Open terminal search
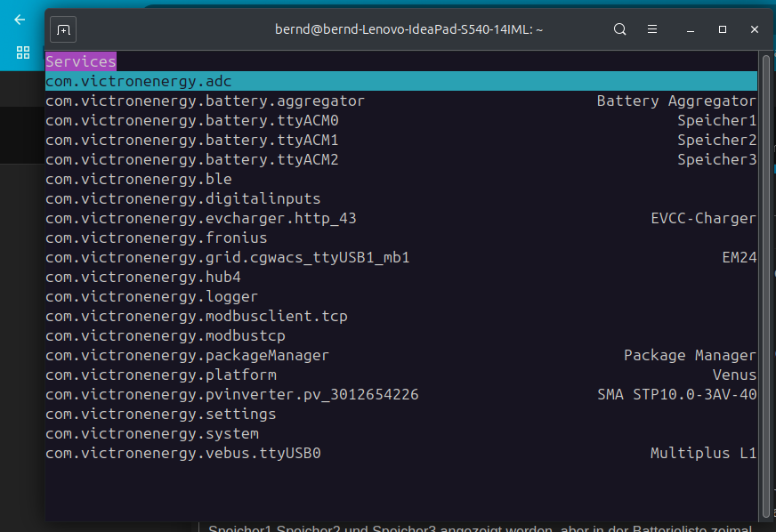This screenshot has width=776, height=532. (x=619, y=29)
